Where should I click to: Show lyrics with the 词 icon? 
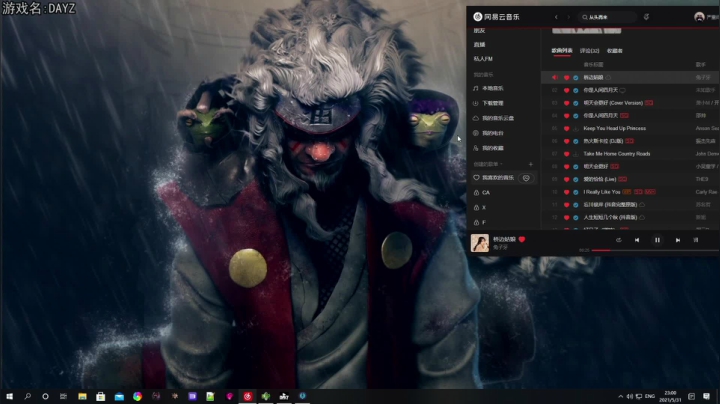696,240
